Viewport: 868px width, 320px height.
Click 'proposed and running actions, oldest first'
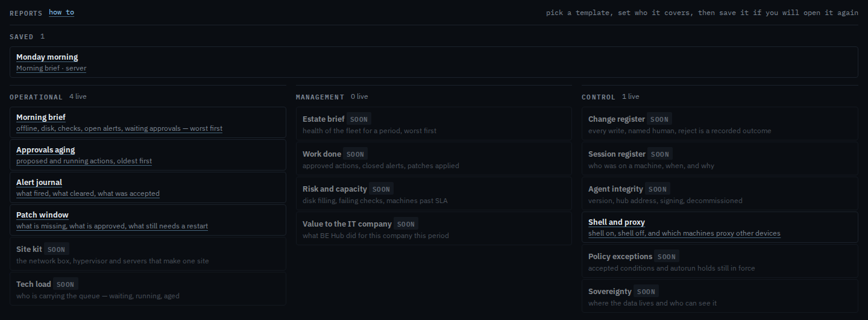click(84, 161)
